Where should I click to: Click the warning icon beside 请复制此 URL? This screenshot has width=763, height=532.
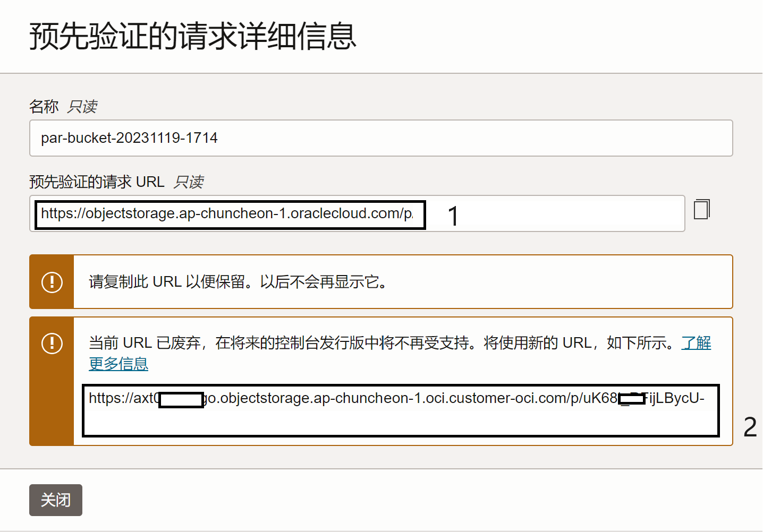(x=52, y=282)
